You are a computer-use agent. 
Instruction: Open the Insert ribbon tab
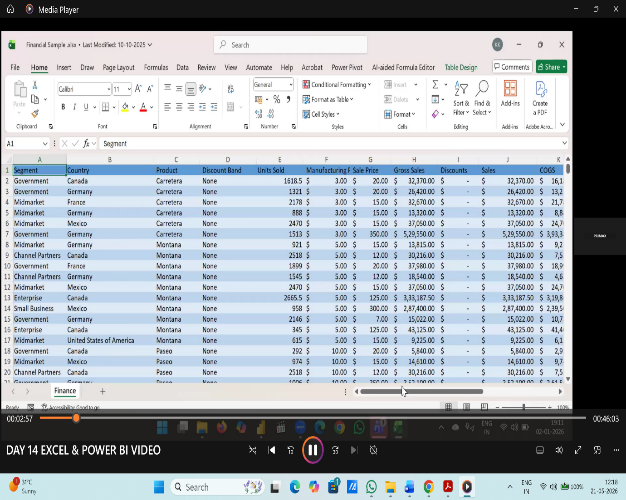coord(64,67)
